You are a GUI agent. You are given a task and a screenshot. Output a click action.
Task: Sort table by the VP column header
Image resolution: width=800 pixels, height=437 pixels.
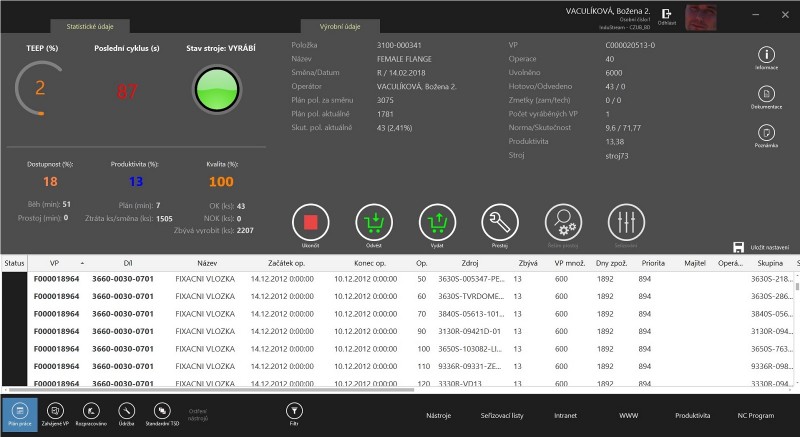[55, 262]
